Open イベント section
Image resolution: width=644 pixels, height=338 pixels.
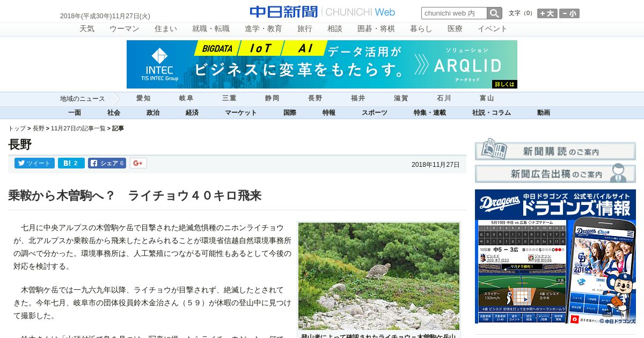(x=493, y=29)
